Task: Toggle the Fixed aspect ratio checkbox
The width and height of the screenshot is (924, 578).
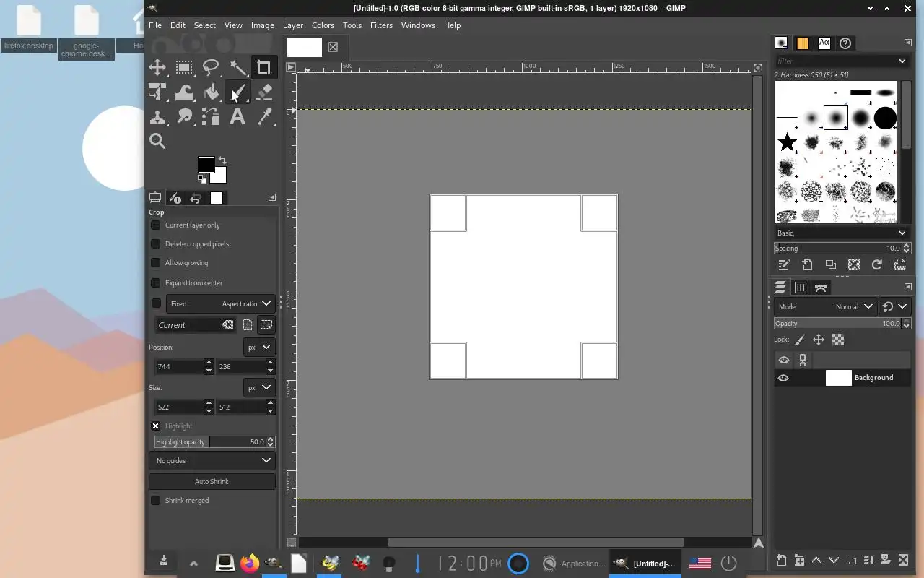Action: click(156, 303)
